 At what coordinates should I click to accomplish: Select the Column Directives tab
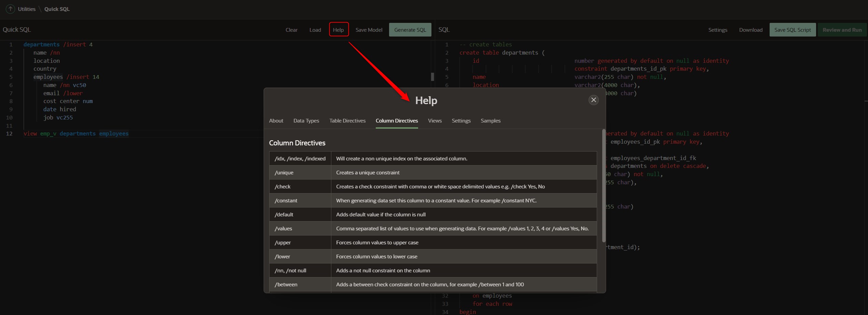[397, 121]
